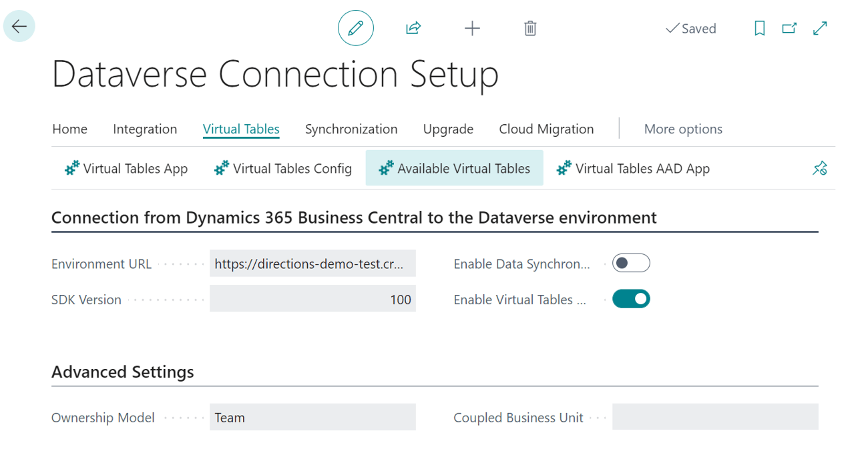The height and width of the screenshot is (449, 868).
Task: Open page in a new window
Action: 789,29
